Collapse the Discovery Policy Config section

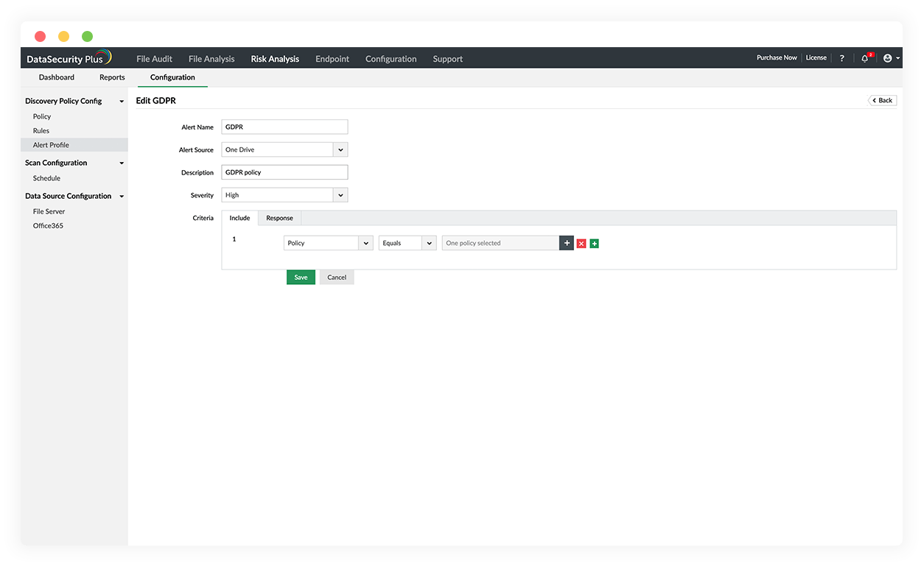(x=122, y=102)
